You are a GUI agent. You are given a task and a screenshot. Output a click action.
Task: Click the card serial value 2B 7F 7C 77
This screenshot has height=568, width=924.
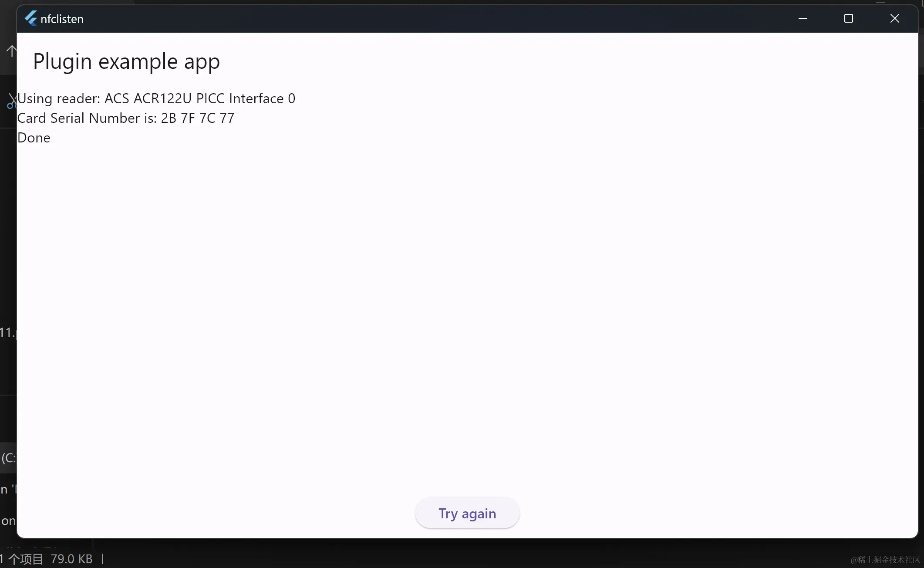pyautogui.click(x=197, y=118)
